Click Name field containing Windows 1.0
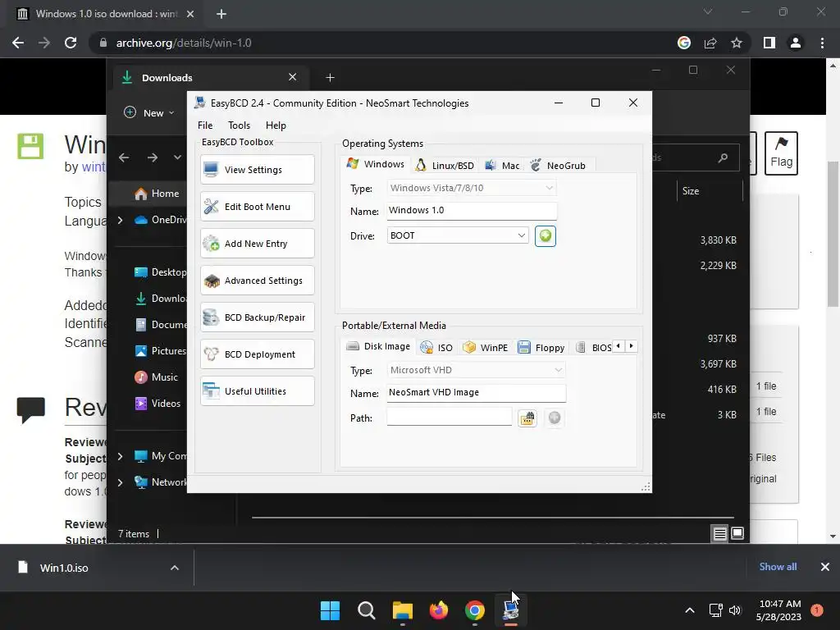Image resolution: width=840 pixels, height=630 pixels. [x=472, y=211]
